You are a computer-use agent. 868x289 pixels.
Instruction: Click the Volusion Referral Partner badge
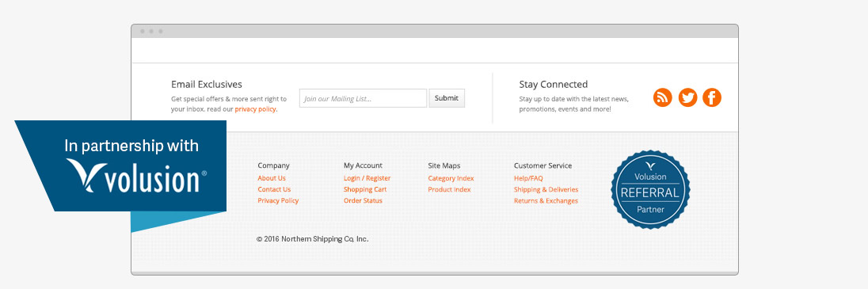[650, 189]
